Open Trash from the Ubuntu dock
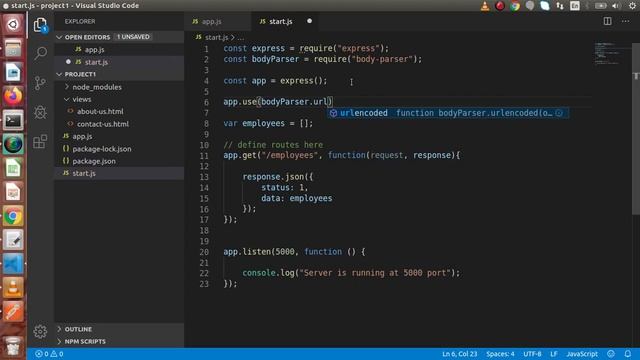 [13, 347]
